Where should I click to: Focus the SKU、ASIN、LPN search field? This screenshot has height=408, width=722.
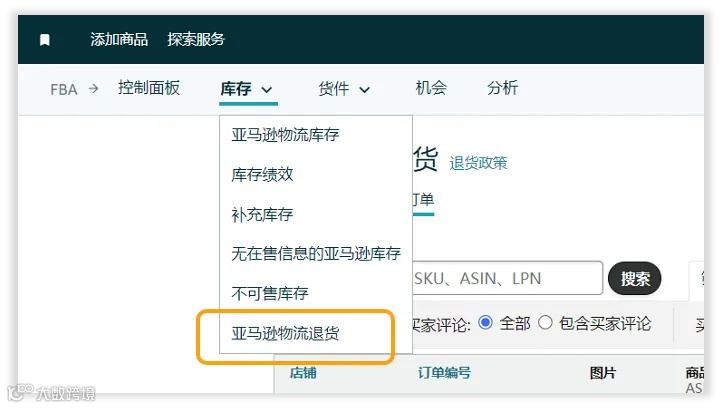tap(507, 278)
